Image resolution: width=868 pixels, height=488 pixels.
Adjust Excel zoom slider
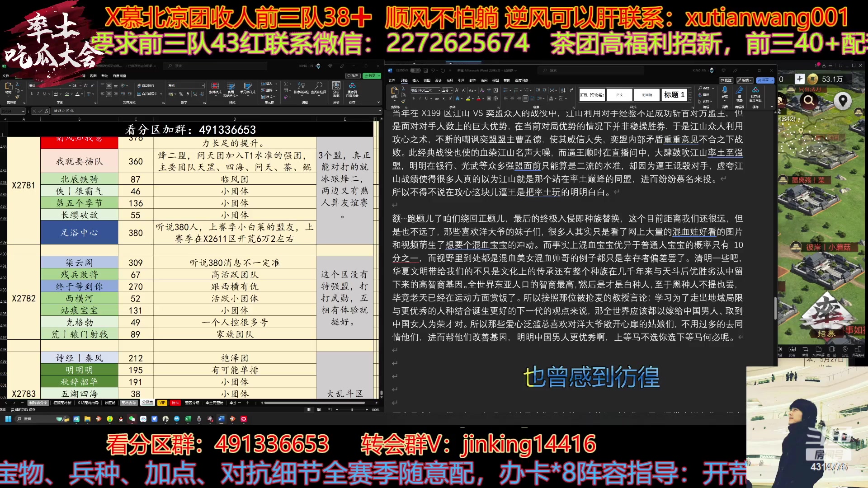tap(352, 410)
